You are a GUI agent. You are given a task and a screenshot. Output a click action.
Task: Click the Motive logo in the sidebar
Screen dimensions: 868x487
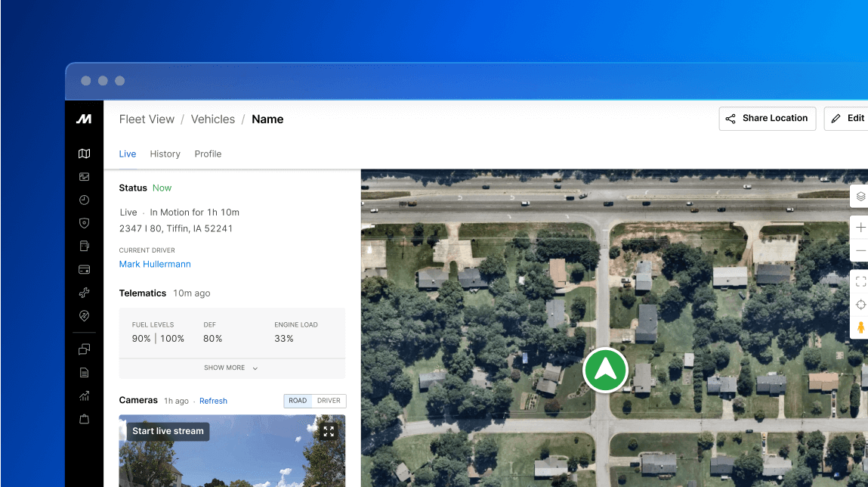(x=84, y=119)
